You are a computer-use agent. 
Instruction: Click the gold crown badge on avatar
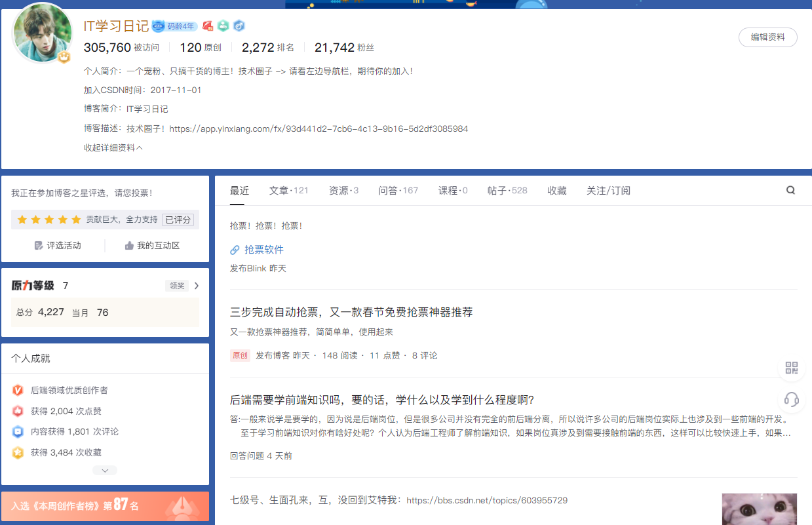click(64, 58)
